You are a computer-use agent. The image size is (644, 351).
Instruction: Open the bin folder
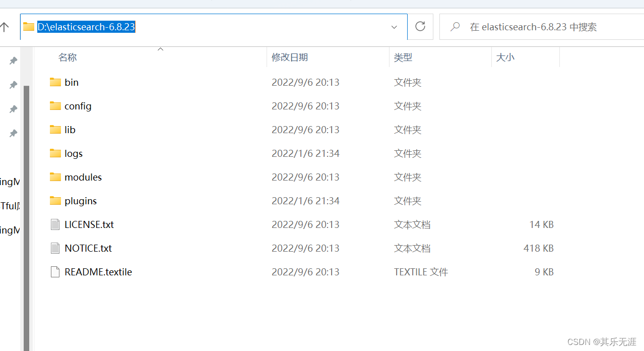(72, 82)
